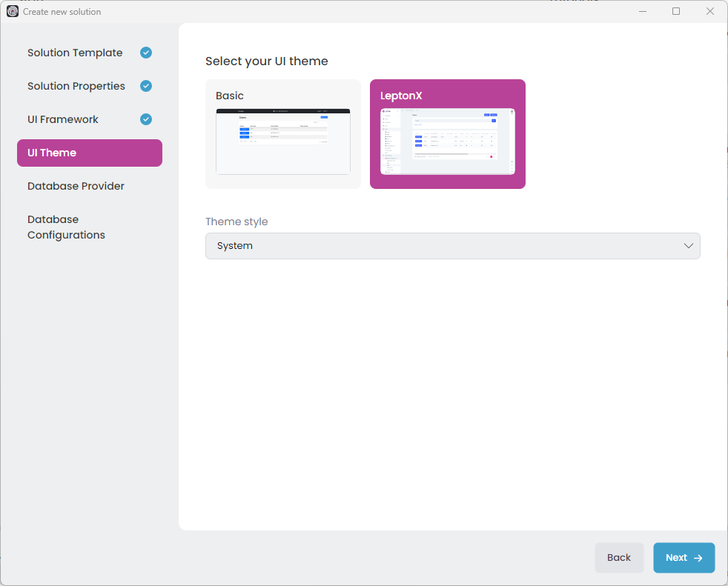Click the Basic theme preview thumbnail
The width and height of the screenshot is (728, 586).
tap(283, 141)
